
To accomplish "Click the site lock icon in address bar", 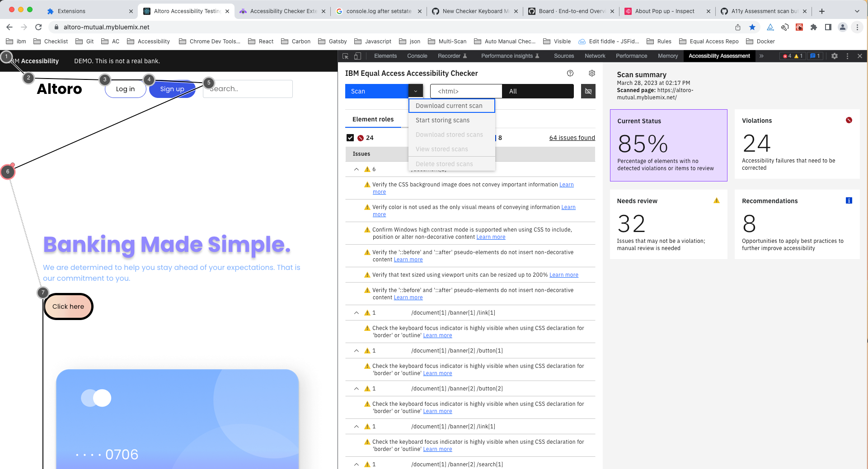I will click(x=56, y=27).
